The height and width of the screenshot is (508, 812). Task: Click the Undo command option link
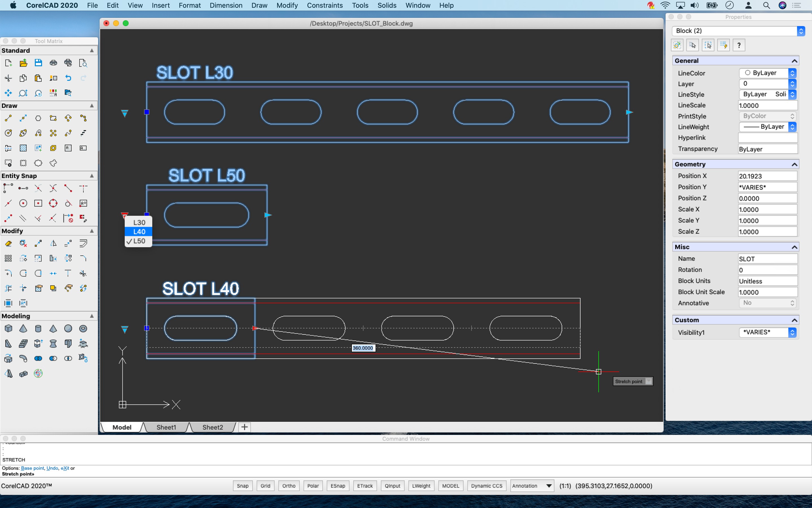tap(52, 468)
